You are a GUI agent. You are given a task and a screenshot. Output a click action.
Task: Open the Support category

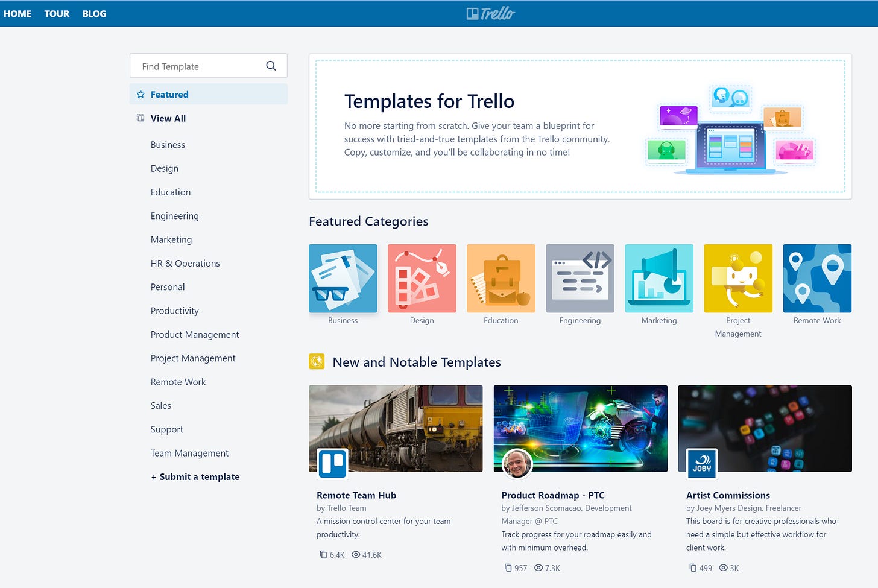(167, 429)
